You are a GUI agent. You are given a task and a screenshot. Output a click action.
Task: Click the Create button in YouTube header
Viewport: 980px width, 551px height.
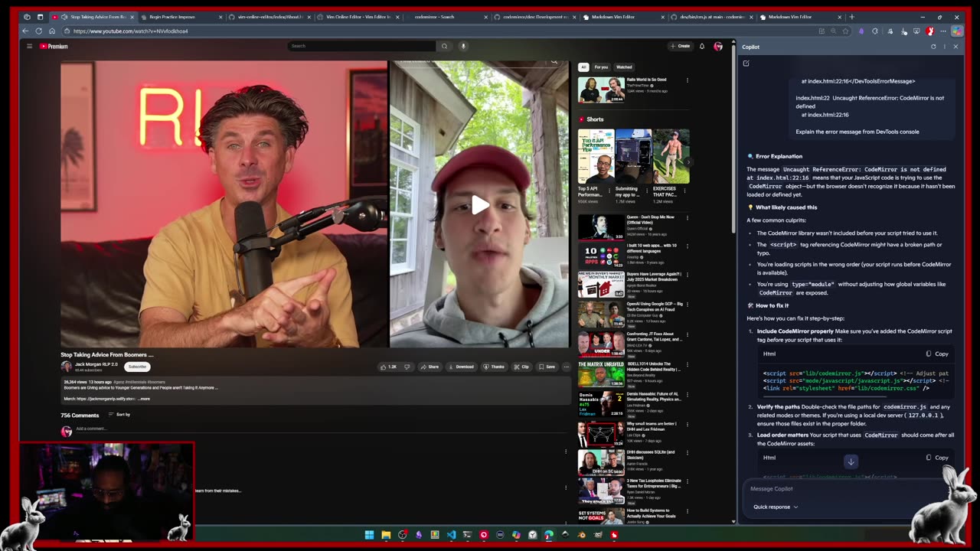pos(680,46)
